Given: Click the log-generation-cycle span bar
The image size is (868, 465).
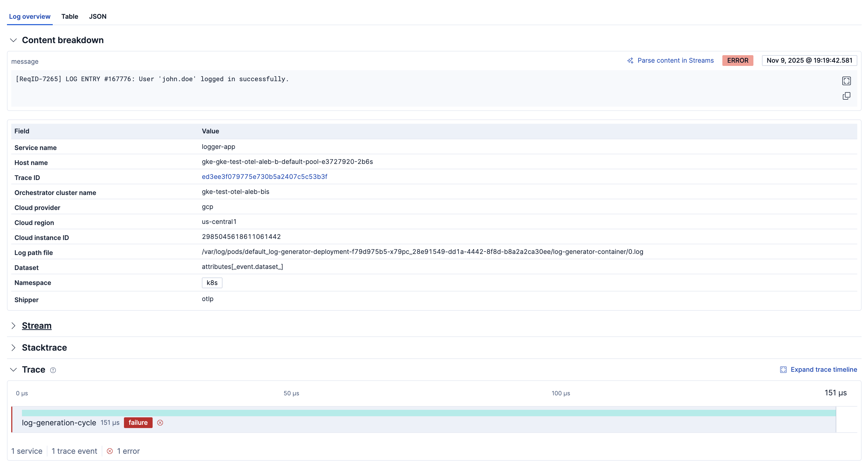Looking at the screenshot, I should pos(429,413).
